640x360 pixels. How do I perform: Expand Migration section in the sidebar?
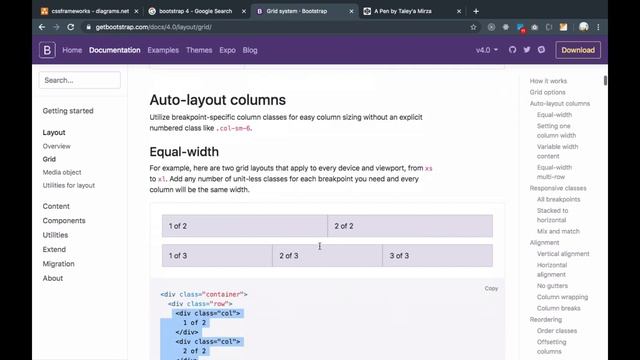click(x=58, y=264)
